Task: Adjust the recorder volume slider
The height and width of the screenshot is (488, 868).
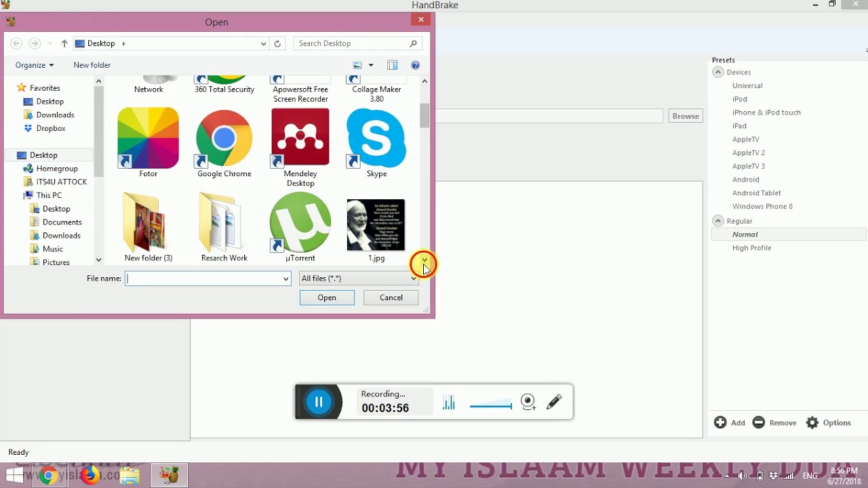Action: (x=490, y=405)
